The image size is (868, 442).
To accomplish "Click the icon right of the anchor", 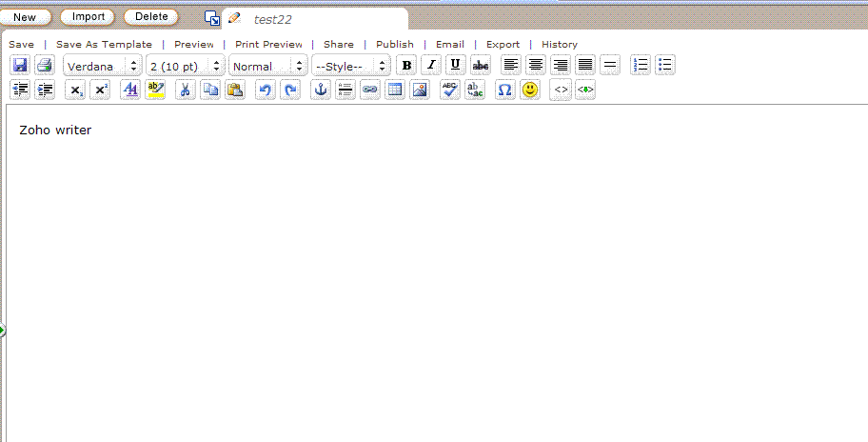I will coord(345,90).
